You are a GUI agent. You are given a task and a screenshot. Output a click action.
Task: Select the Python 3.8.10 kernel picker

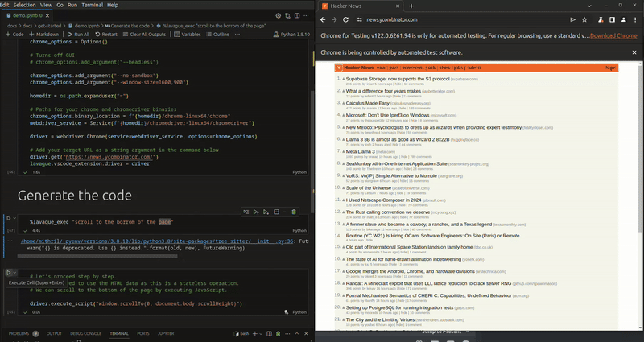click(291, 35)
